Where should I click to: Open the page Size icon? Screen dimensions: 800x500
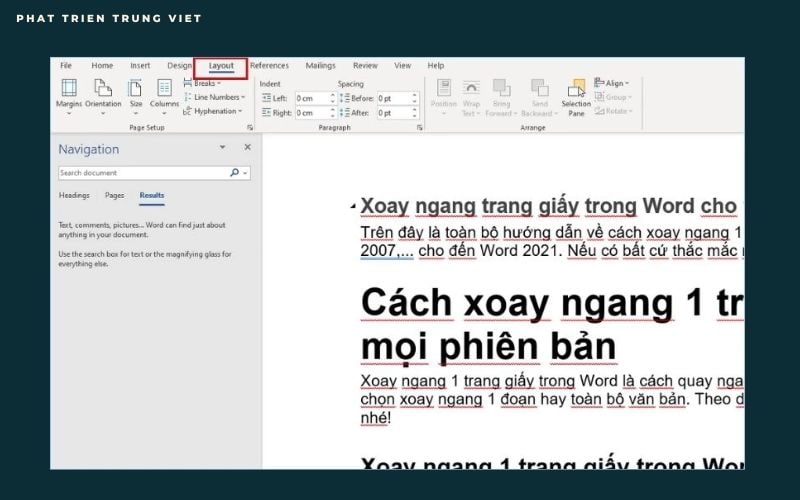pos(135,91)
